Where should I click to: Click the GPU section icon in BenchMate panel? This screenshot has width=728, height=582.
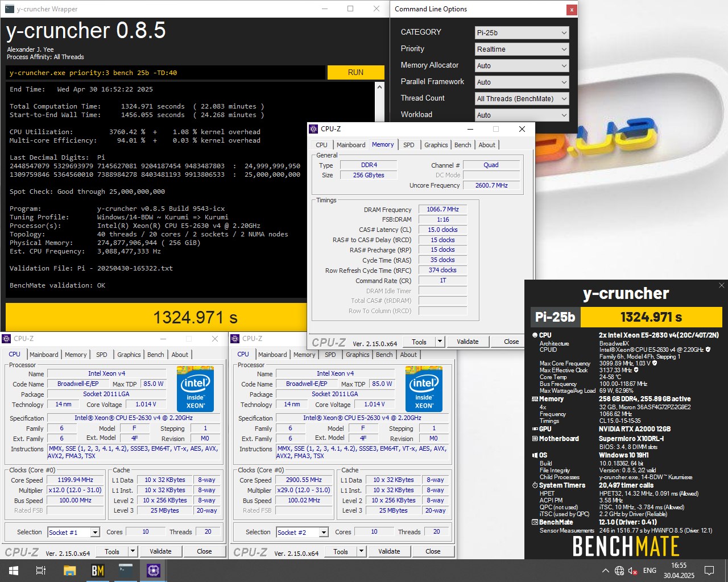(535, 429)
